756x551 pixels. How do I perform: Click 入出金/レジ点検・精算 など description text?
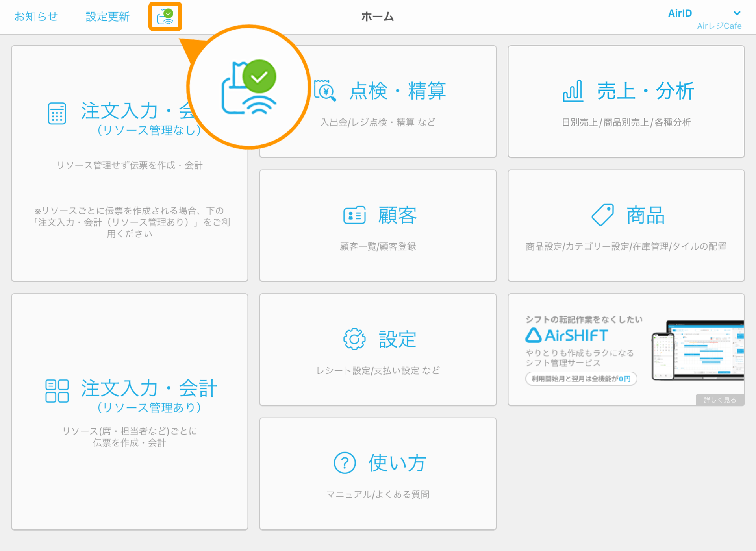(x=378, y=122)
